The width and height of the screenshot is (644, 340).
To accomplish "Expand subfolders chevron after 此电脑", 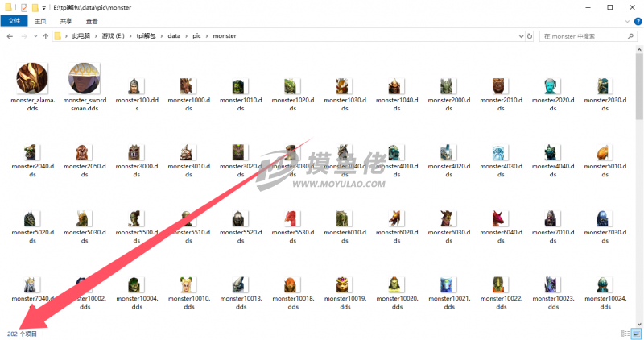I will pos(96,36).
